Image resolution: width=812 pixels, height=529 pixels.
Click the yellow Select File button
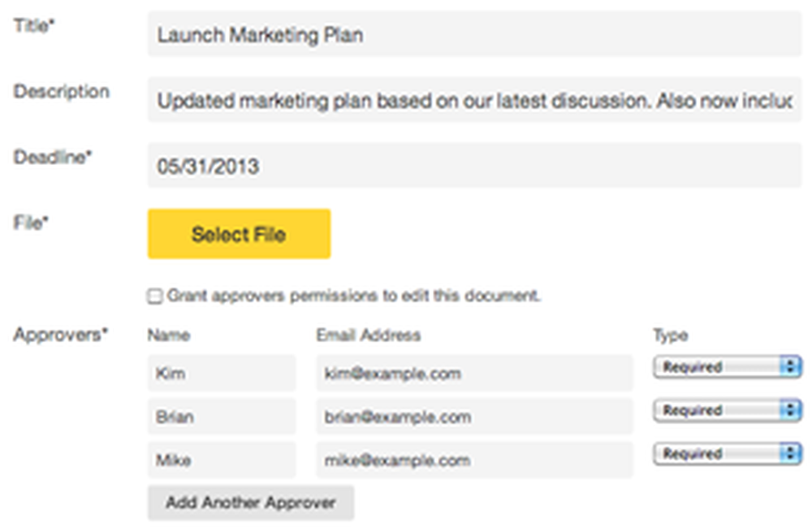[x=239, y=234]
